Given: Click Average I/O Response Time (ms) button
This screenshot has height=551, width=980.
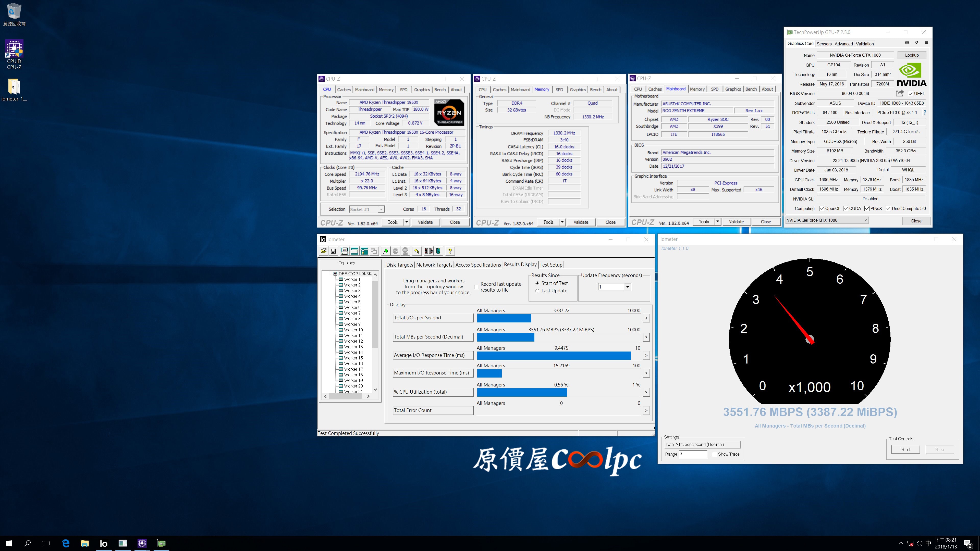Looking at the screenshot, I should pyautogui.click(x=433, y=355).
